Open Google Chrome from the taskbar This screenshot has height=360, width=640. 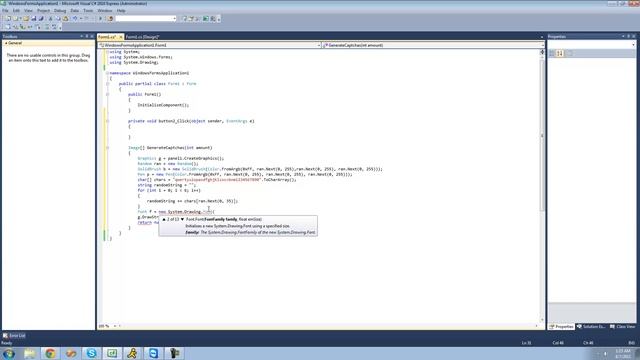[x=50, y=353]
